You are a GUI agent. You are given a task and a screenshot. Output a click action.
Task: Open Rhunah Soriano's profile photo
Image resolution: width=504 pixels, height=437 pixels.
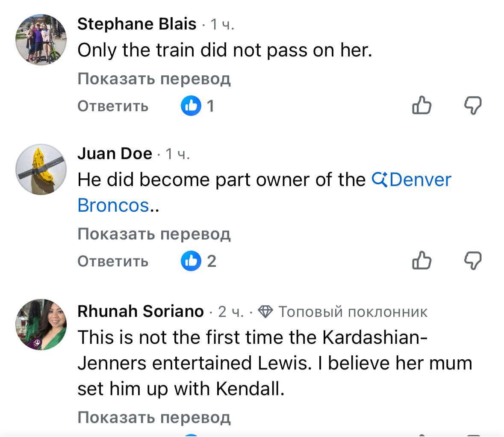click(x=41, y=325)
